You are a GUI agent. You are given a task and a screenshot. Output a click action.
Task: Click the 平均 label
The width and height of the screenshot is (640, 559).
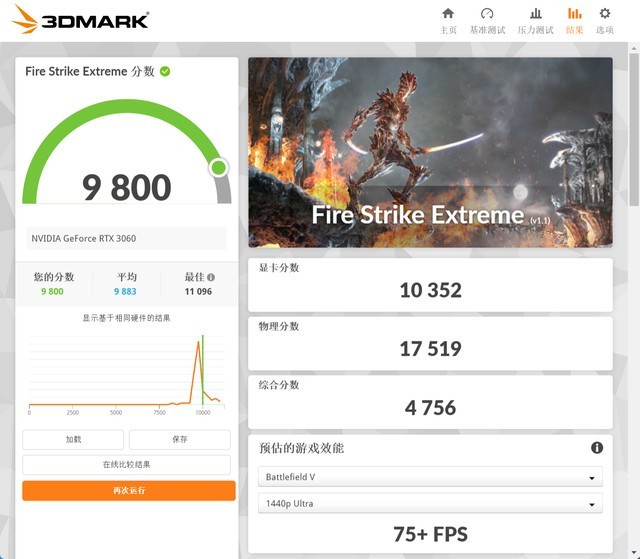pos(127,277)
